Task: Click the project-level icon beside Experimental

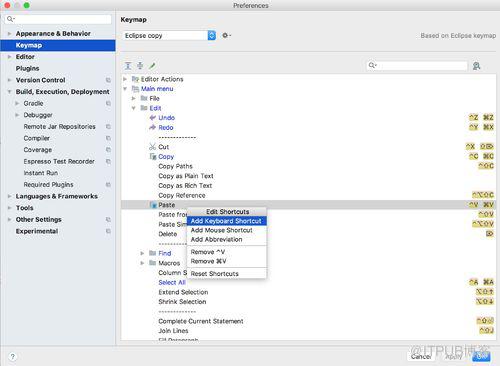Action: (108, 231)
